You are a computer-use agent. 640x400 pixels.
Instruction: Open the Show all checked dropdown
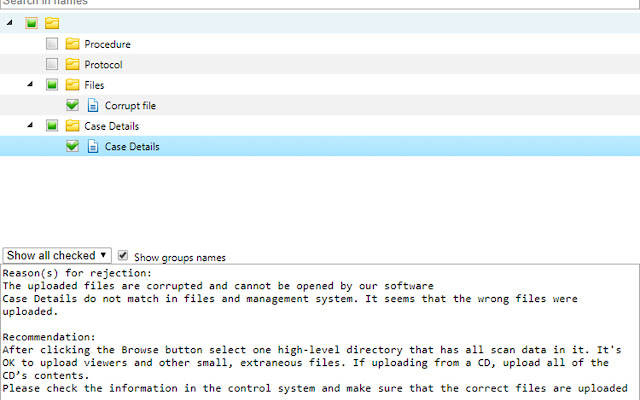(x=57, y=256)
